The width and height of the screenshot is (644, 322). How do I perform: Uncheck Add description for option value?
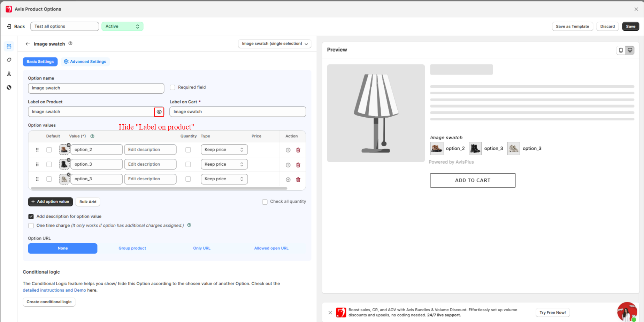point(31,217)
